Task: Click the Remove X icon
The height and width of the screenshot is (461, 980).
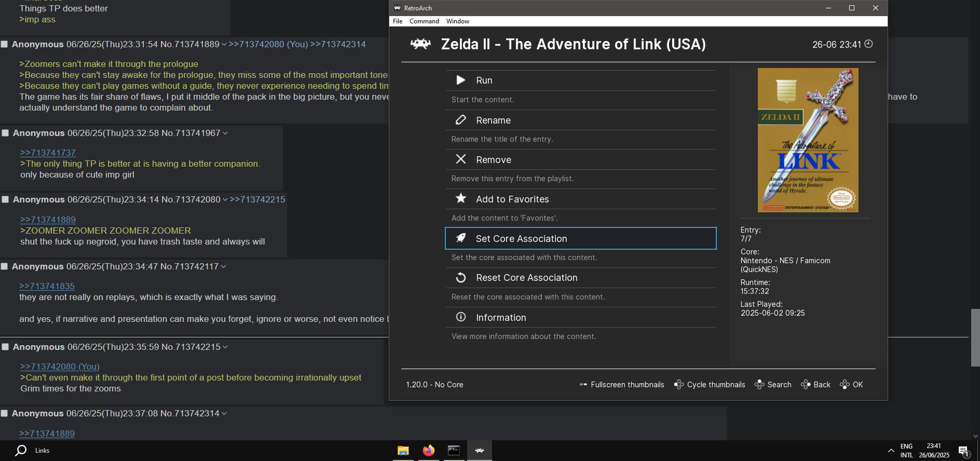Action: (460, 159)
